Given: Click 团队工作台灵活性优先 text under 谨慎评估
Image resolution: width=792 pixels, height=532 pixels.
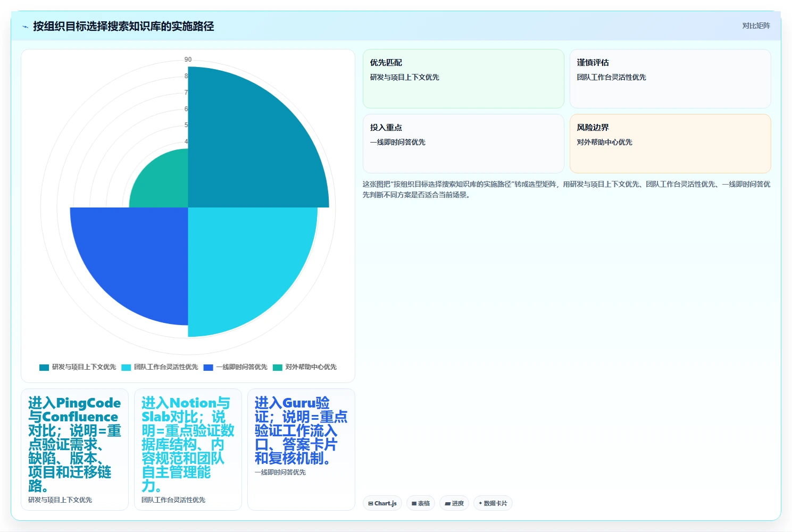Looking at the screenshot, I should click(612, 77).
